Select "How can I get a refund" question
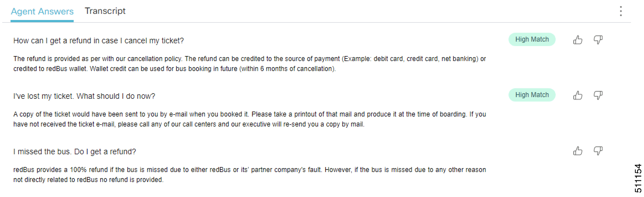 pyautogui.click(x=98, y=41)
